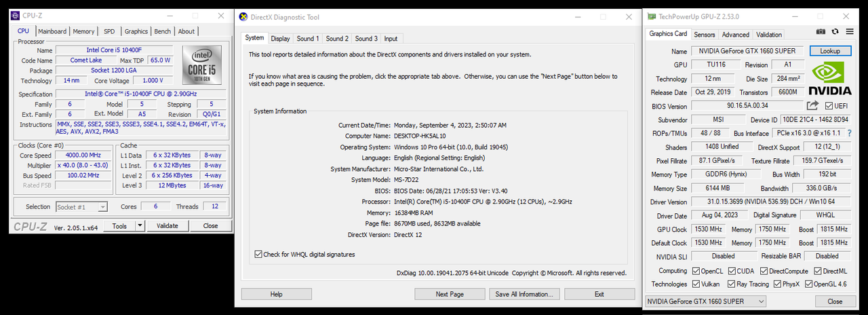Toggle the Vulkan checkbox
The image size is (868, 315).
click(x=696, y=284)
